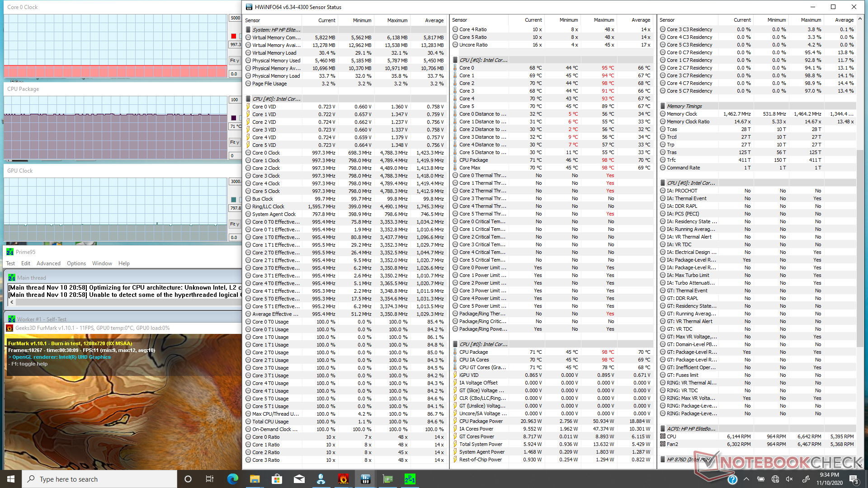Open the Help menu in Prime95
This screenshot has height=488, width=868.
(124, 263)
